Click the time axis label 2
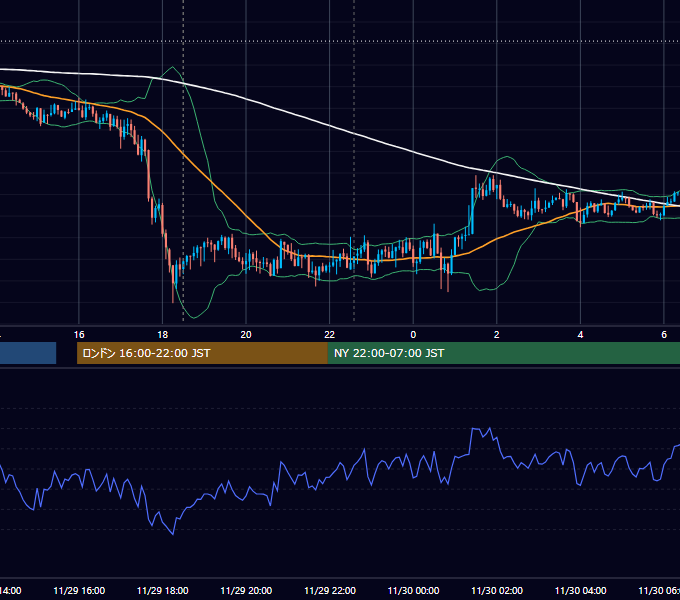The image size is (680, 600). click(497, 335)
